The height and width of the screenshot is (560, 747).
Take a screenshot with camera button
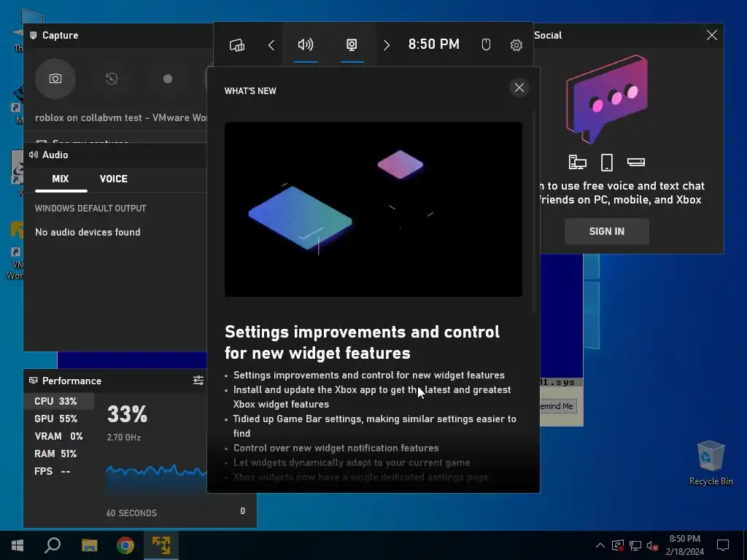pyautogui.click(x=55, y=79)
